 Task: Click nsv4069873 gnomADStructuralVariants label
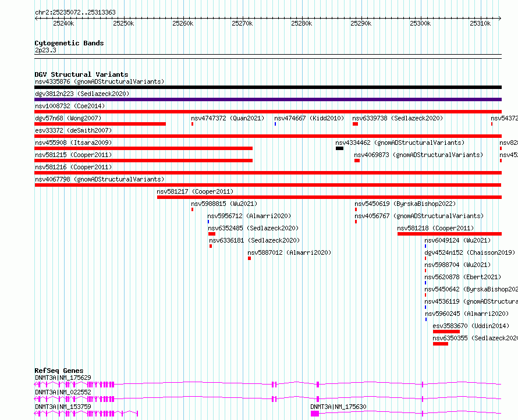click(x=418, y=155)
